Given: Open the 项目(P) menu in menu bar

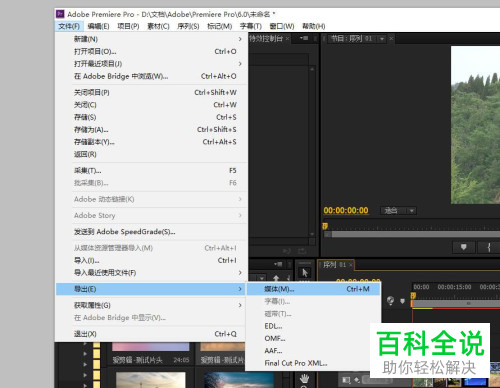Looking at the screenshot, I should [x=128, y=26].
